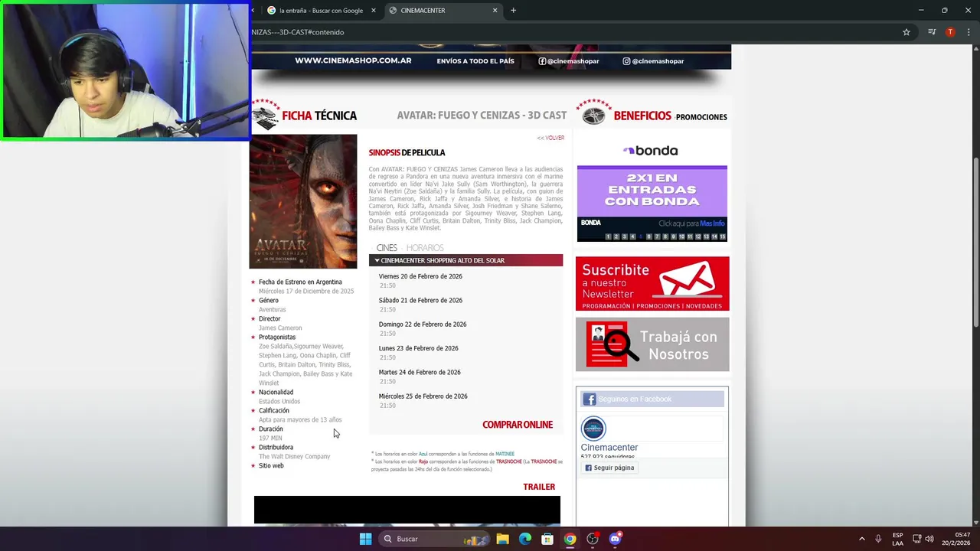Click 'The Walt Disney Company' distributor text

(295, 457)
